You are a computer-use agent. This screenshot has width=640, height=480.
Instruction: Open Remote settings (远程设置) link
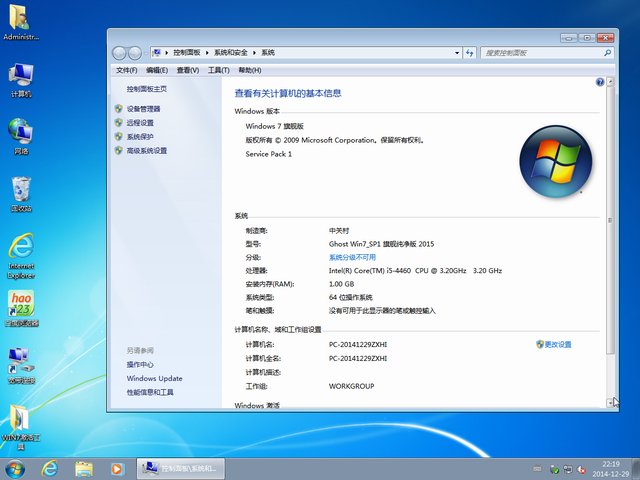(x=140, y=123)
